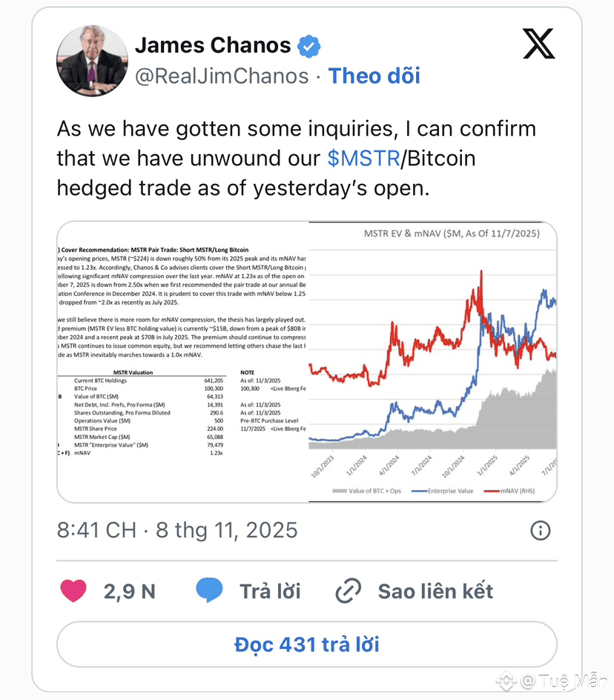Click the watermark logo beside Tuệ Mẫn
Viewport: 614px width, 700px height.
point(506,680)
